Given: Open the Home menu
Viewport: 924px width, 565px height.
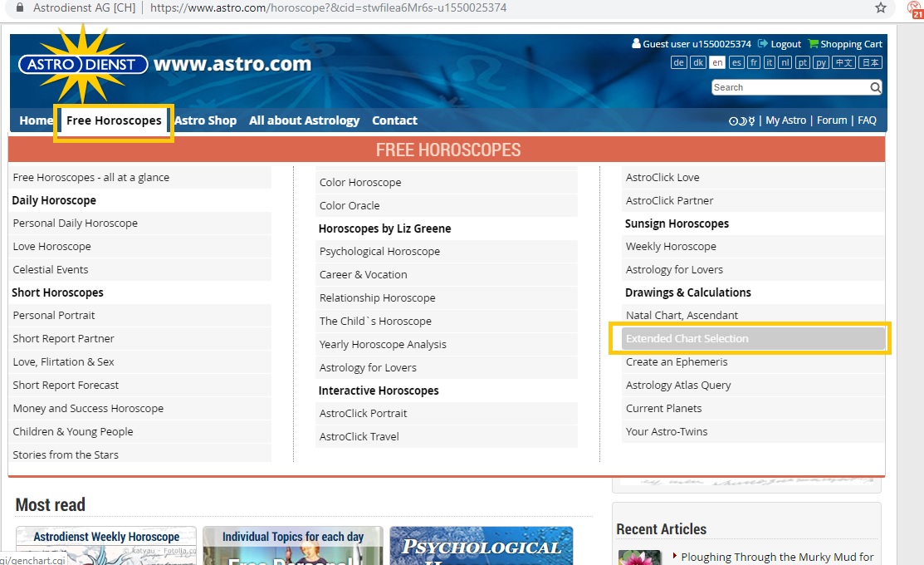Looking at the screenshot, I should pyautogui.click(x=36, y=120).
